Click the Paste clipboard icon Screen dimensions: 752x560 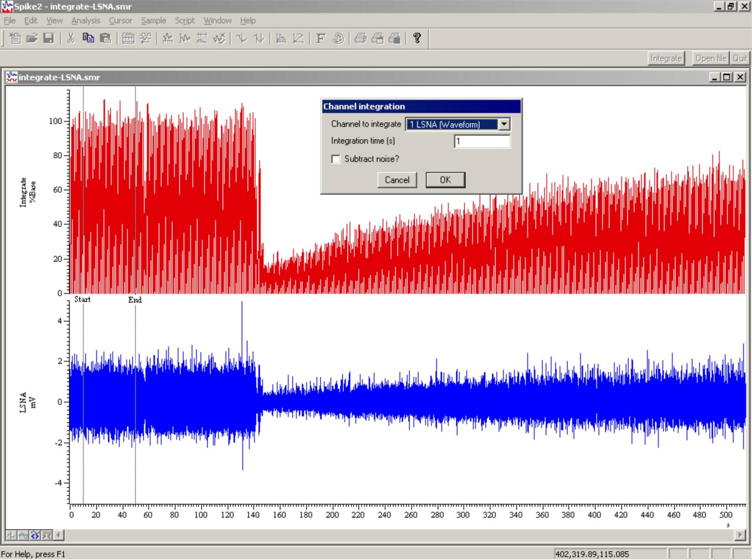click(x=105, y=38)
